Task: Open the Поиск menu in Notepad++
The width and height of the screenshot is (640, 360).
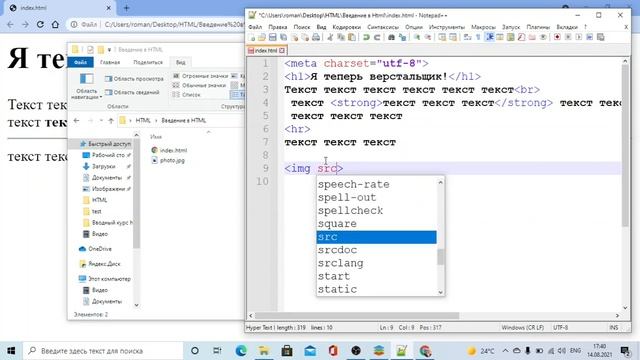Action: (x=302, y=27)
